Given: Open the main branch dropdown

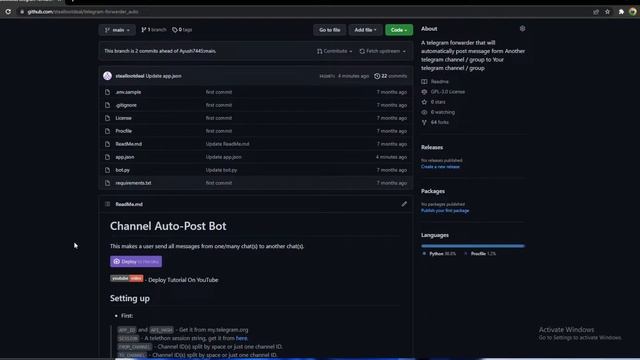Looking at the screenshot, I should point(117,30).
